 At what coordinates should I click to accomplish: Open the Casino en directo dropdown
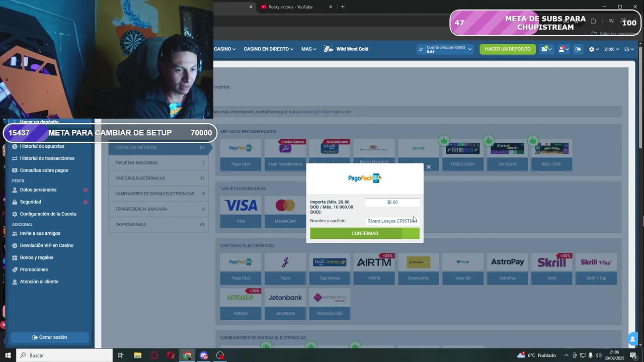click(269, 49)
